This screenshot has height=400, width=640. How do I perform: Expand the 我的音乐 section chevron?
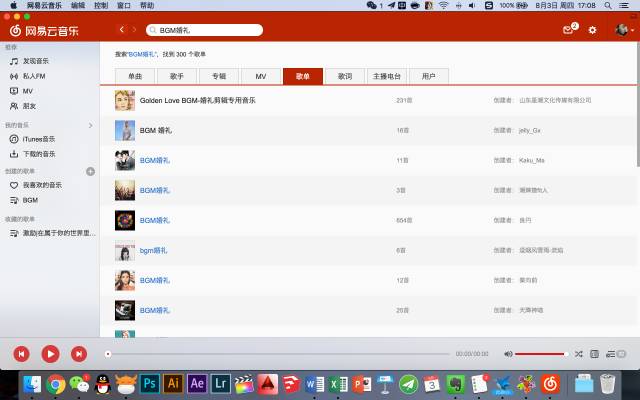pos(90,125)
